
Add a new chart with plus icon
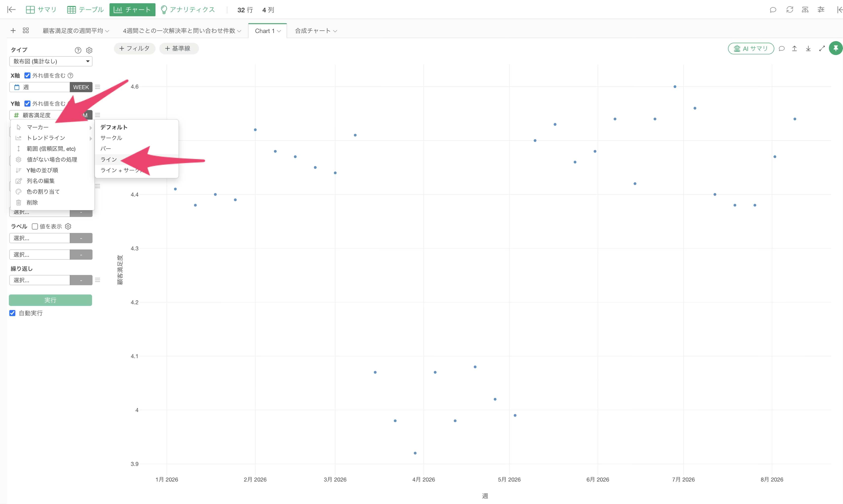[x=13, y=31]
